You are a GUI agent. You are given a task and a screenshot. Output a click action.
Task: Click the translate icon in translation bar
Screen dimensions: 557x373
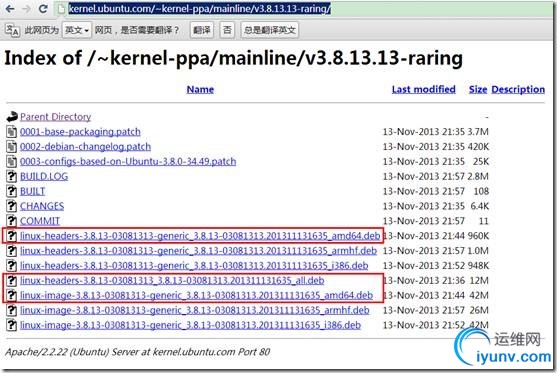(x=12, y=30)
